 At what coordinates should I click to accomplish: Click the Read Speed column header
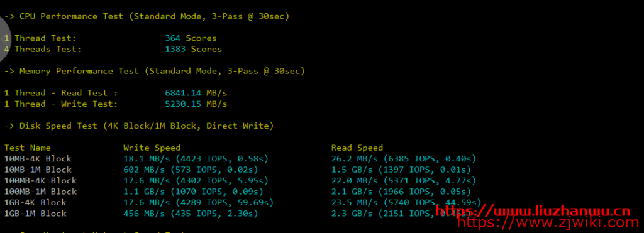point(357,148)
